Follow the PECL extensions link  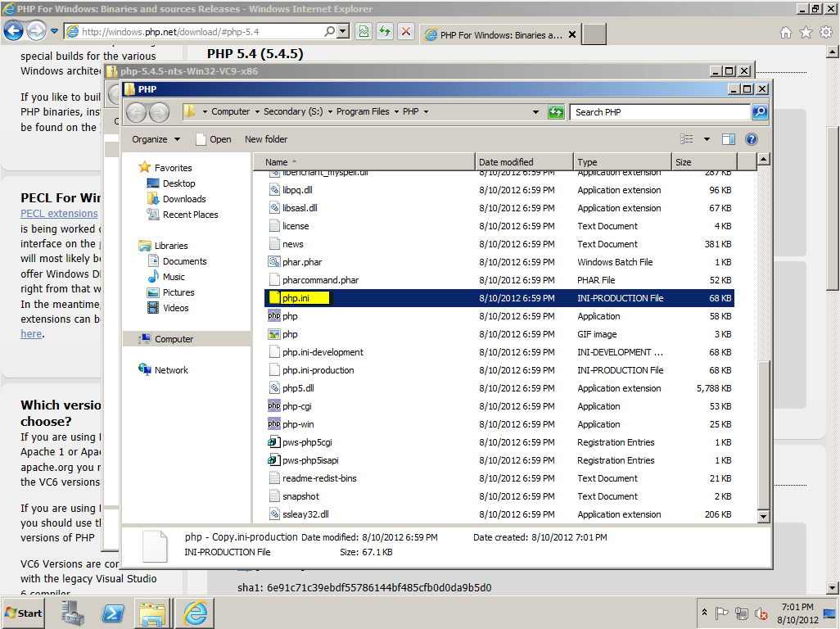[x=59, y=213]
